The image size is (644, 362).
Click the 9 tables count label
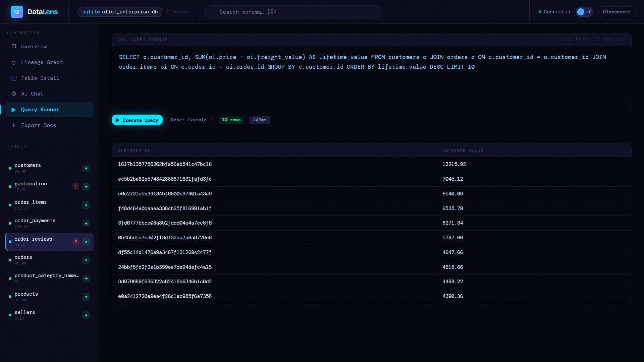coord(177,12)
